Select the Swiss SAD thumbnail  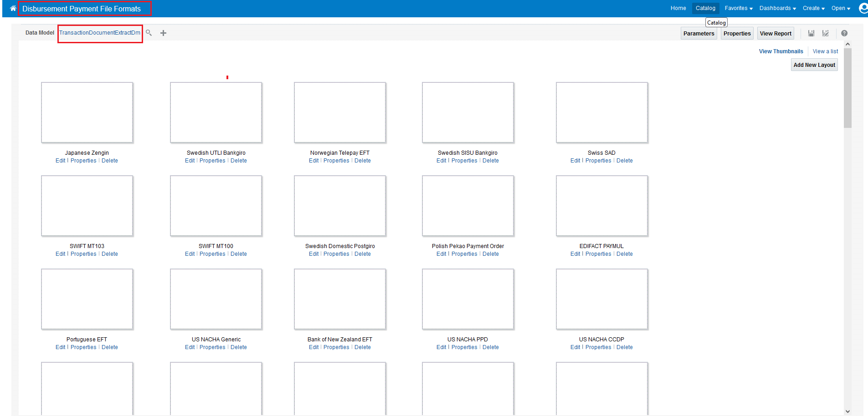coord(602,112)
